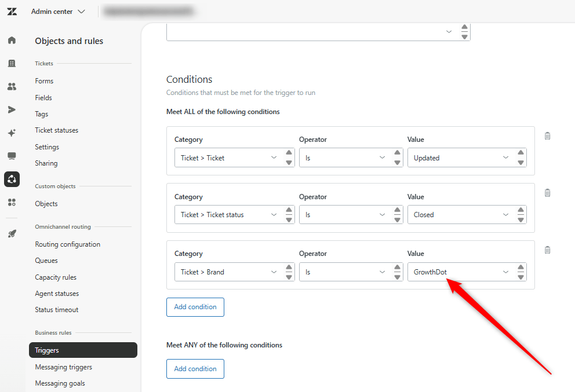
Task: Open operator dropdown in Brand row
Action: point(351,272)
